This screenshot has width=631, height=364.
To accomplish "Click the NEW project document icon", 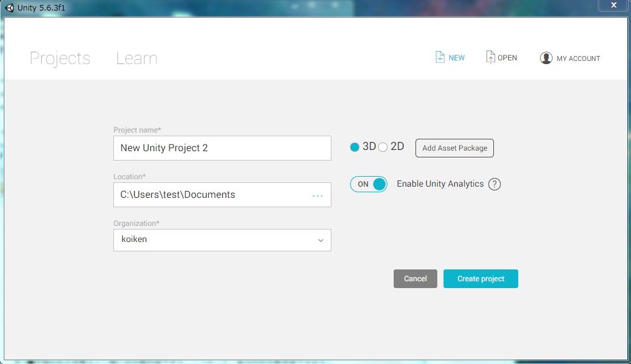I will [x=440, y=57].
